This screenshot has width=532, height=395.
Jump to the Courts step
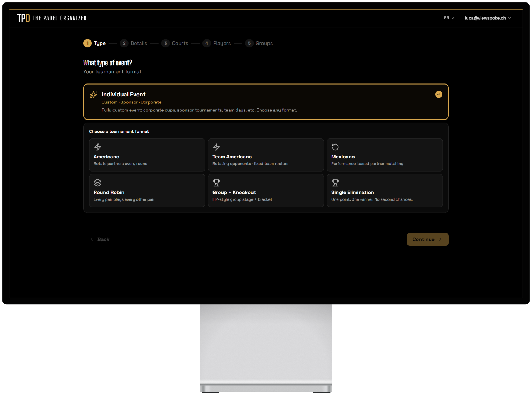point(175,43)
